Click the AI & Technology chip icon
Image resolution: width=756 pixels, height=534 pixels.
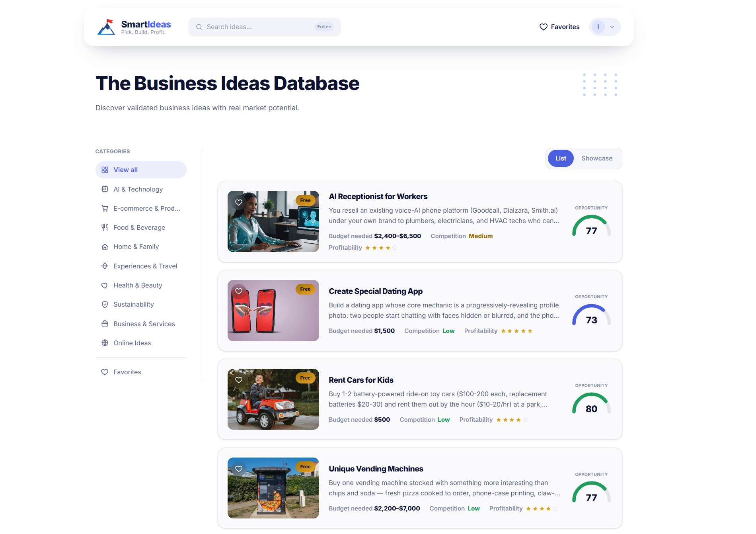[105, 189]
